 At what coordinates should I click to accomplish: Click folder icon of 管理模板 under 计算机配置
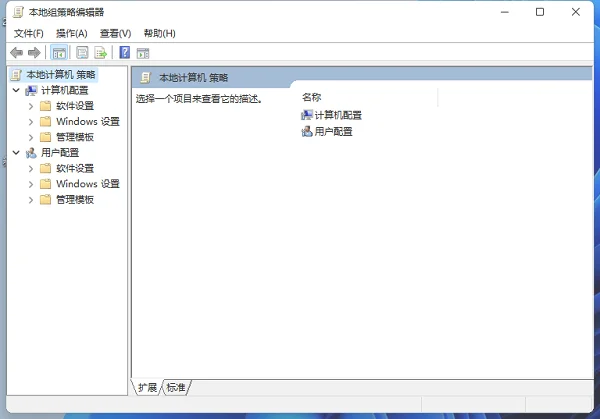tap(45, 137)
